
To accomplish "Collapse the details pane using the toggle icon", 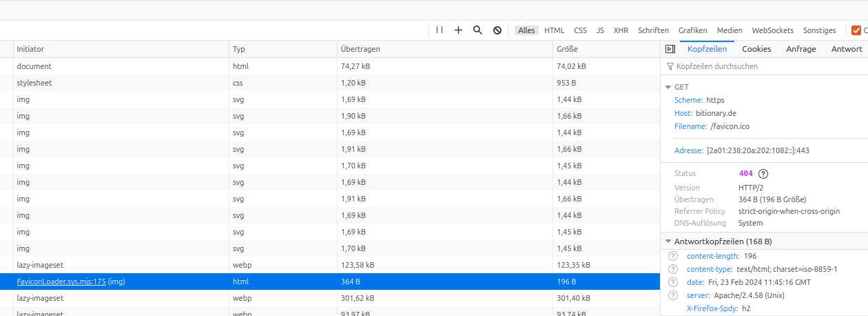I will (x=670, y=49).
